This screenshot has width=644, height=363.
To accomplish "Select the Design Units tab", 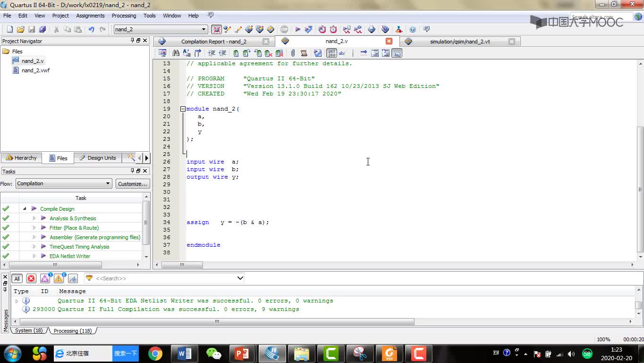I will click(98, 158).
